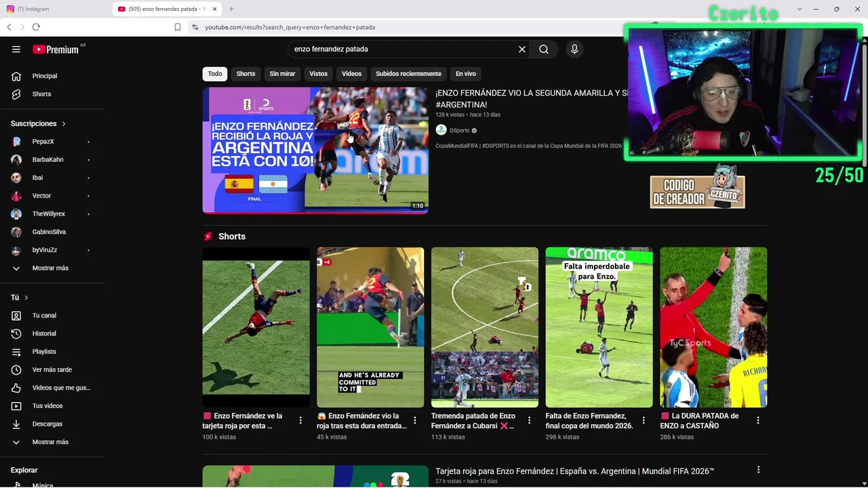Screen dimensions: 868x488
Task: Expand the Tú section header
Action: coord(20,298)
